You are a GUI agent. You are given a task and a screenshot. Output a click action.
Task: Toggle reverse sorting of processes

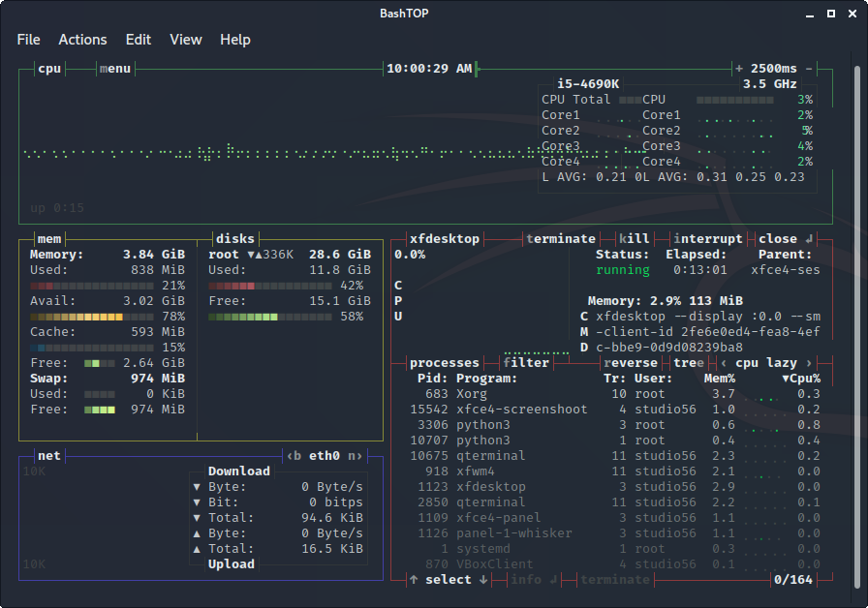(x=631, y=363)
